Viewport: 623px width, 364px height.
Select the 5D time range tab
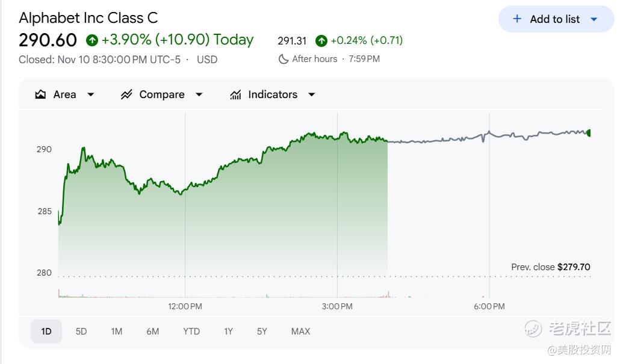(x=81, y=332)
